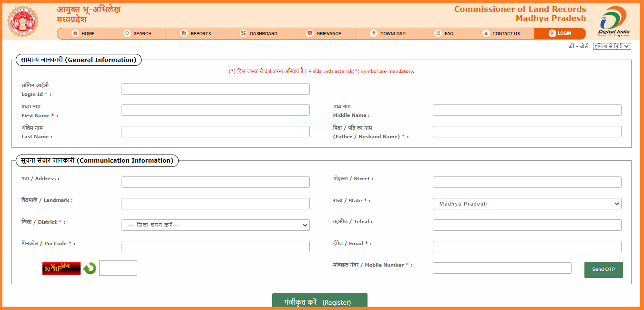
Task: Click the Grievance speech bubble icon
Action: click(310, 33)
